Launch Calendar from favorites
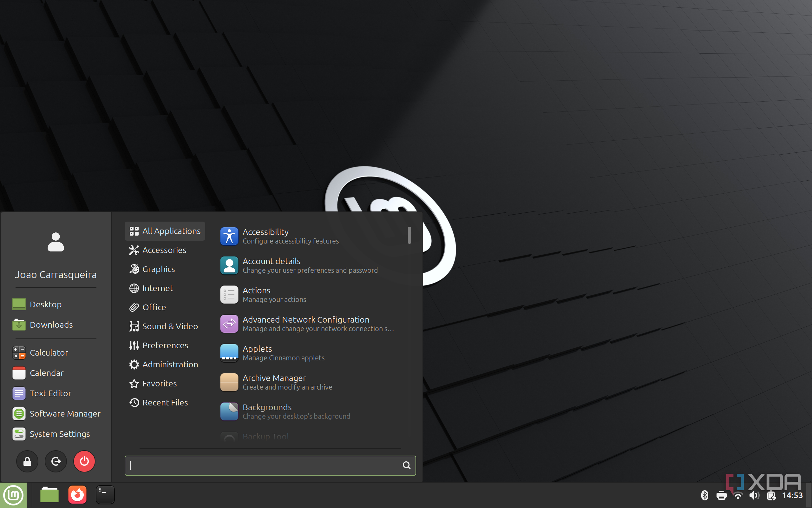 click(37, 373)
